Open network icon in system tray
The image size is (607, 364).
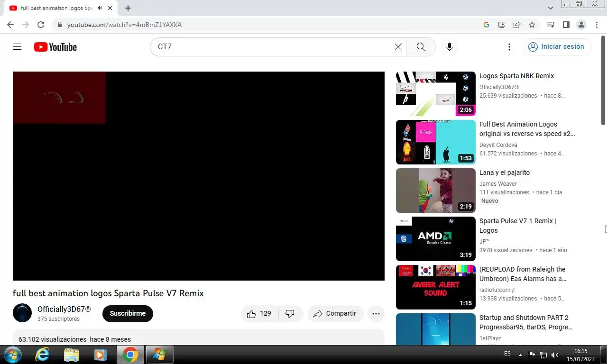pyautogui.click(x=543, y=355)
